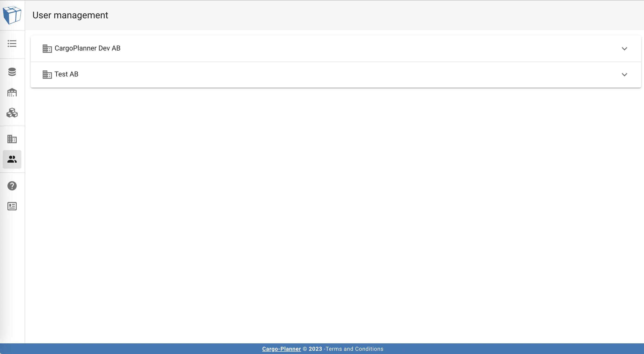Select the users management sidebar icon

[12, 159]
